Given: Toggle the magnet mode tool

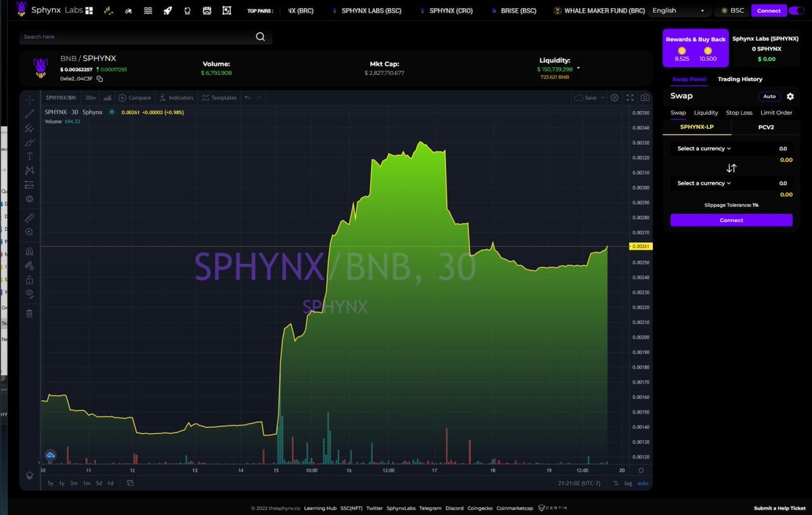Looking at the screenshot, I should [x=29, y=251].
